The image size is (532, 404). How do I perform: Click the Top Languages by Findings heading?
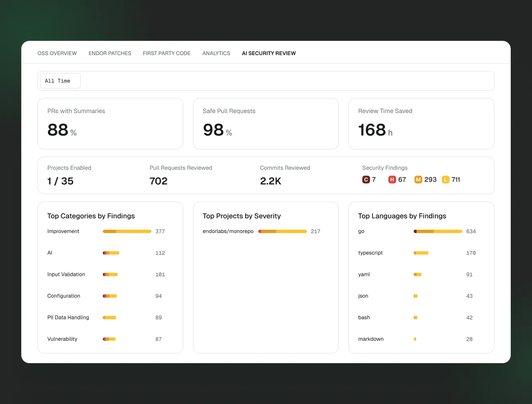[x=402, y=216]
